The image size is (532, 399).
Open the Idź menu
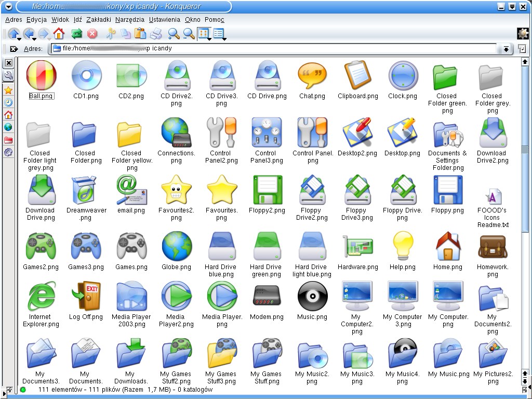78,20
